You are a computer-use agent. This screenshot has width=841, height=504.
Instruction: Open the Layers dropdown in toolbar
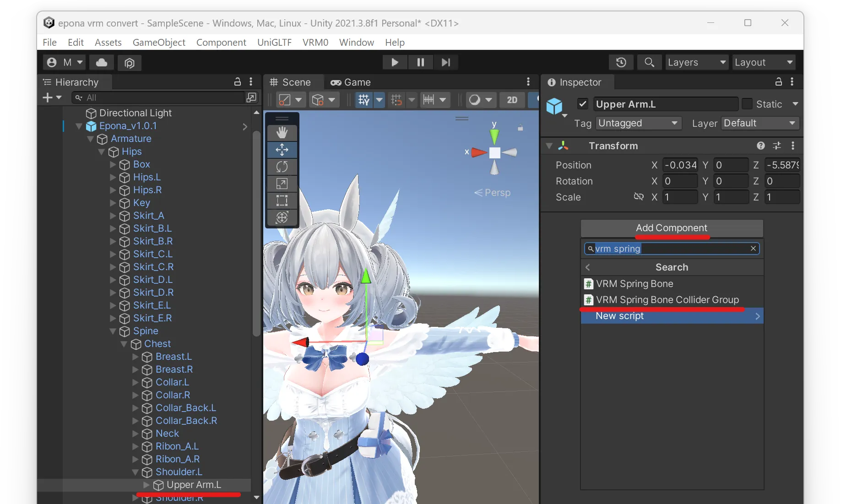pos(696,62)
